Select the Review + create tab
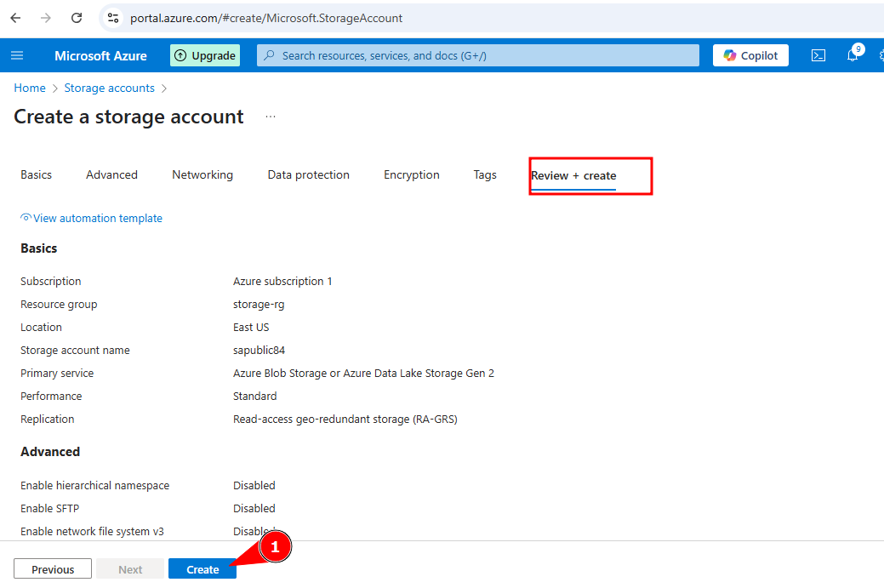The height and width of the screenshot is (588, 884). pos(573,176)
